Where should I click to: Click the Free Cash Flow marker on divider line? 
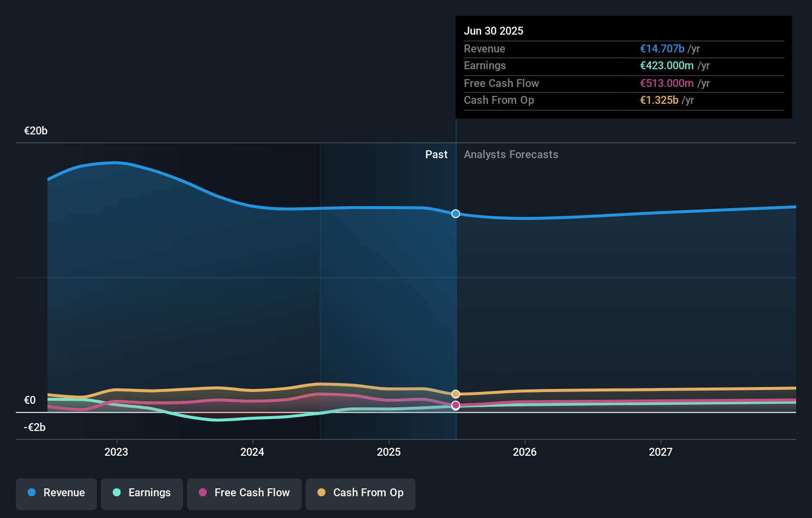[x=455, y=405]
